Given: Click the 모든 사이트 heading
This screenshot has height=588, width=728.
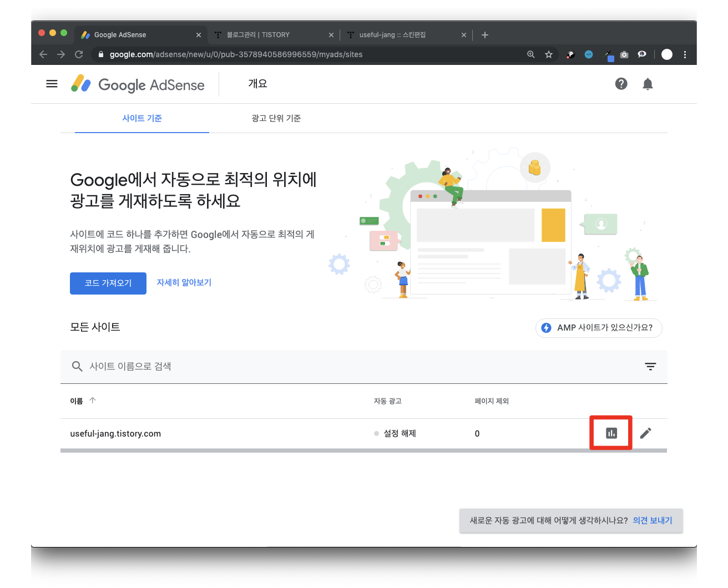Looking at the screenshot, I should [x=95, y=327].
